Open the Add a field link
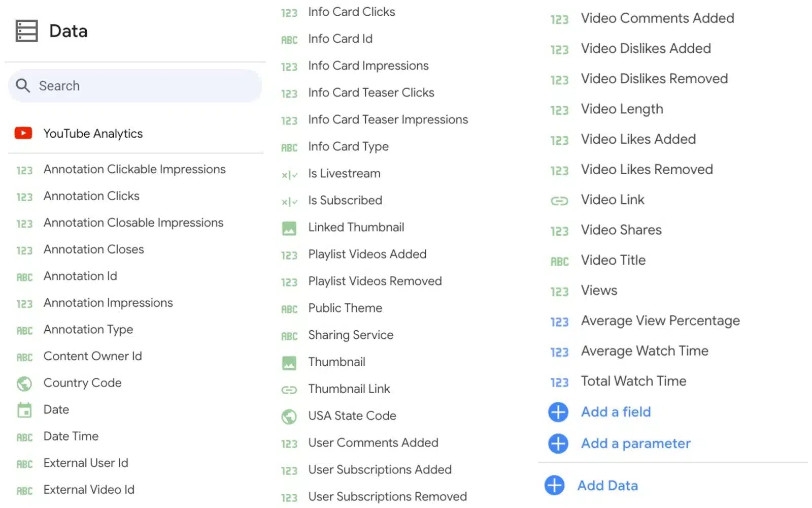The height and width of the screenshot is (508, 812). click(616, 412)
